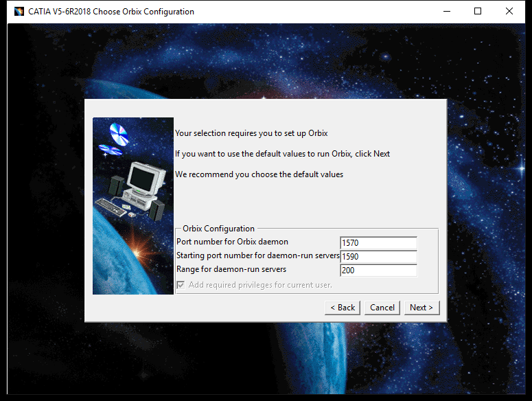Minimize the CATIA setup window
Screen dimensions: 532x401
point(447,12)
